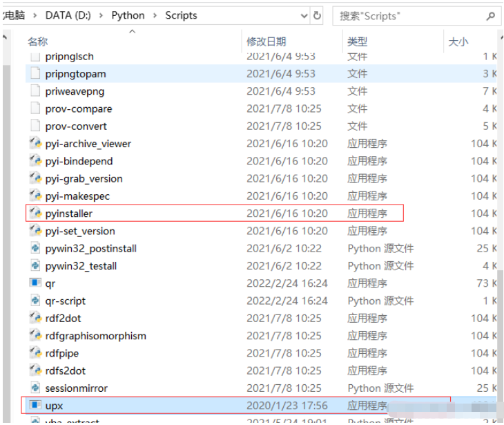Click the Scripts breadcrumb segment
The image size is (504, 425).
coord(181,15)
